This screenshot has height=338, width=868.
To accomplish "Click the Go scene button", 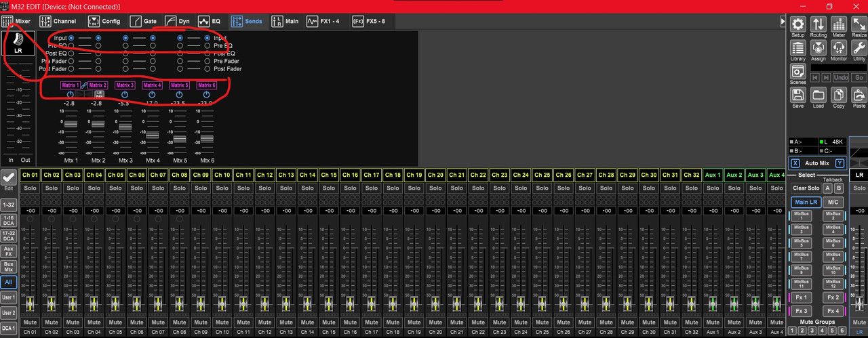I will (x=859, y=78).
